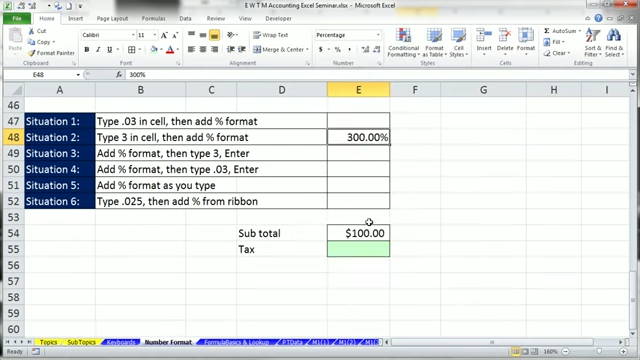The image size is (640, 360).
Task: Toggle Bottom Align vertical alignment
Action: pos(214,35)
